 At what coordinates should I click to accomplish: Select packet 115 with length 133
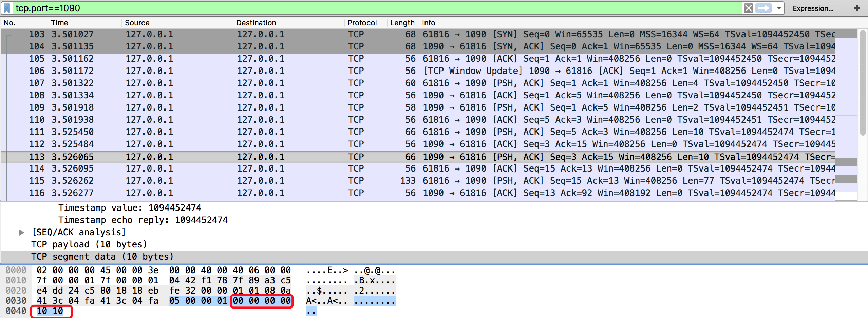click(x=417, y=181)
